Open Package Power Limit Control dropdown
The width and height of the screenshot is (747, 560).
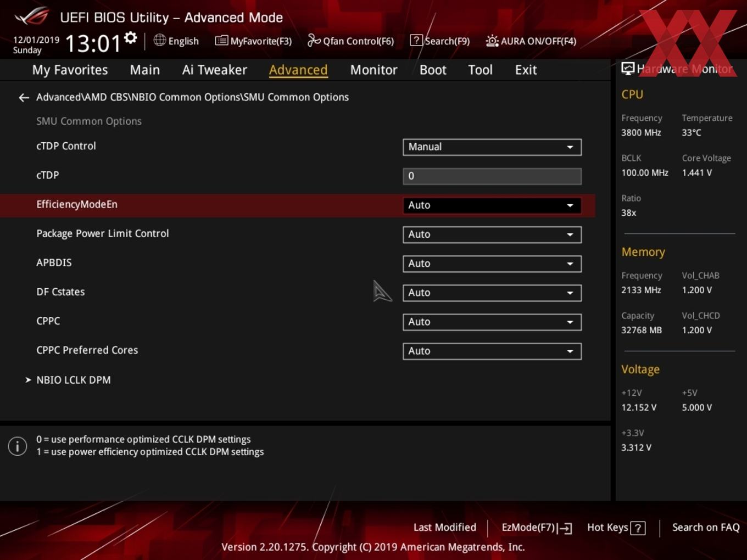pos(492,234)
